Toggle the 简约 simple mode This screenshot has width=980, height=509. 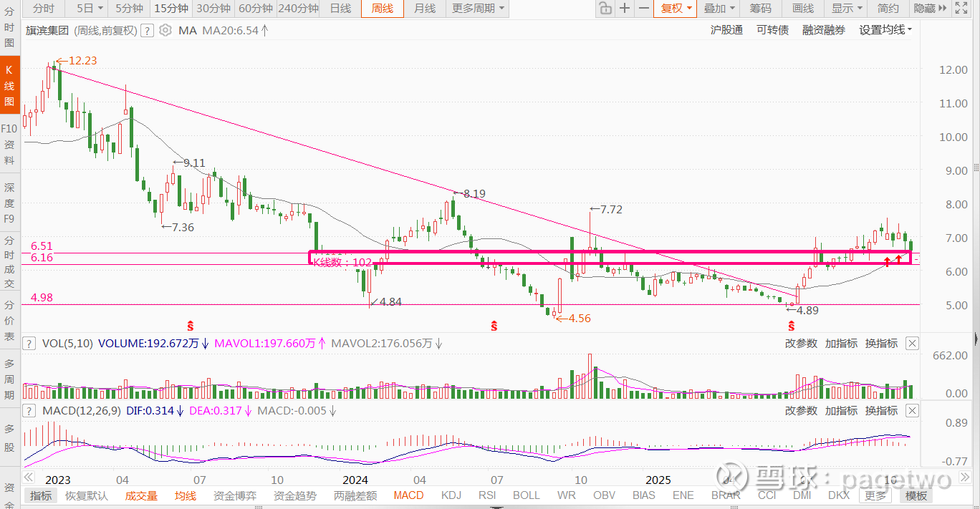pyautogui.click(x=888, y=9)
